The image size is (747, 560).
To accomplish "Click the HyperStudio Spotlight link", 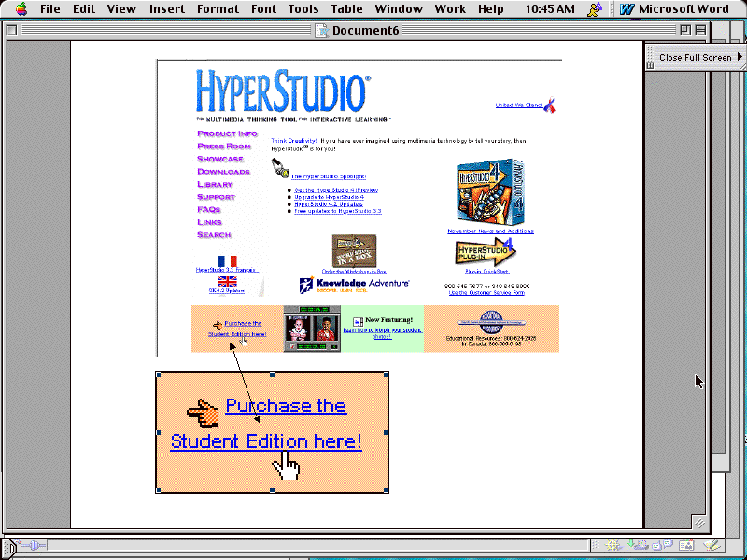I will click(x=329, y=176).
